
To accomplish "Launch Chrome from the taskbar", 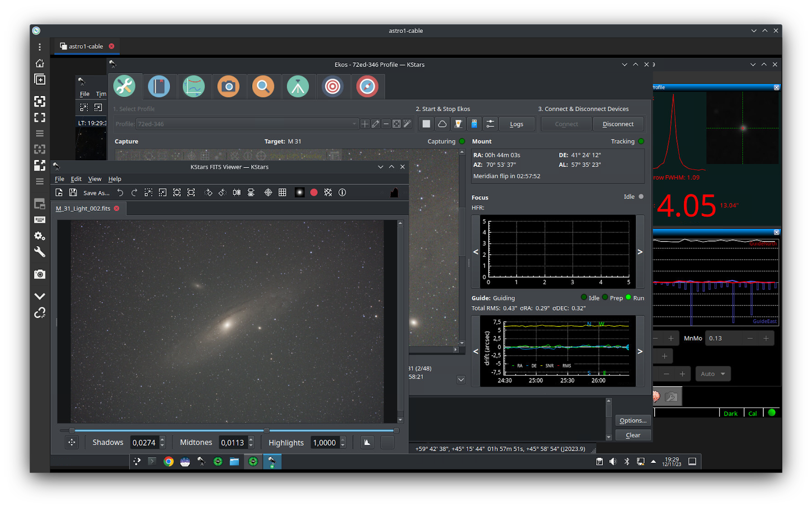I will (x=168, y=461).
